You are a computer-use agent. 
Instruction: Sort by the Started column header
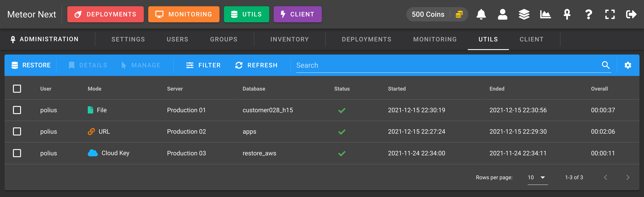(397, 89)
